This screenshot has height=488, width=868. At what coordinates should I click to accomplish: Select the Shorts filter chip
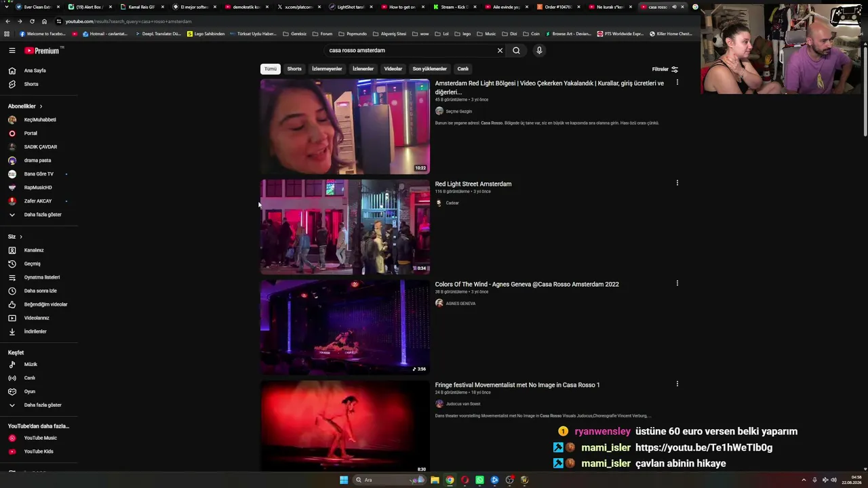coord(294,69)
